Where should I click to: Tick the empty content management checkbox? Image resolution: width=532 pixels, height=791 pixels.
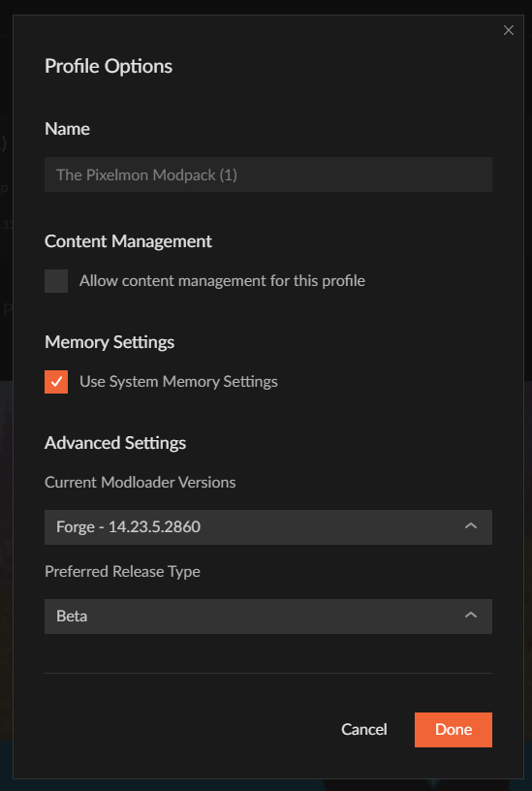pyautogui.click(x=56, y=281)
